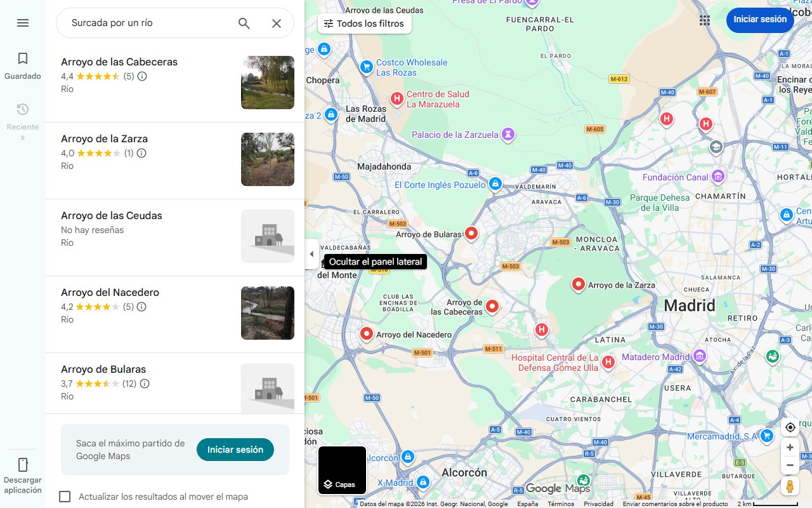Show info for Arroyo de Bularas rating
This screenshot has height=508, width=812.
(144, 384)
